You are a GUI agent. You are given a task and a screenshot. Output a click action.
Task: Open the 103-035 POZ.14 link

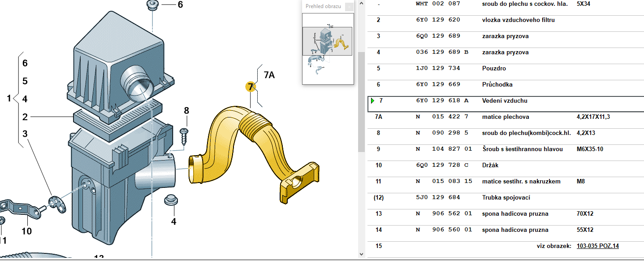[597, 246]
